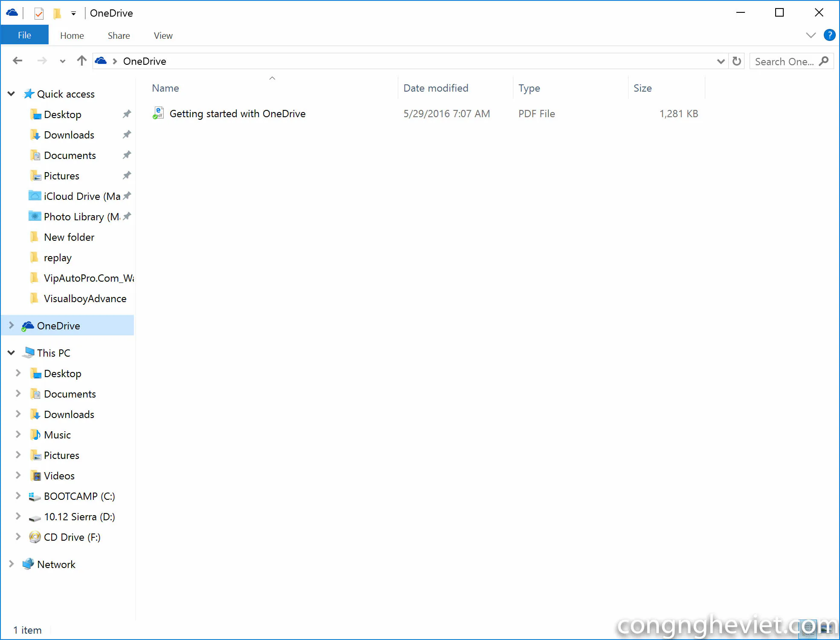This screenshot has width=840, height=640.
Task: Sort files by the Type column header
Action: (529, 88)
